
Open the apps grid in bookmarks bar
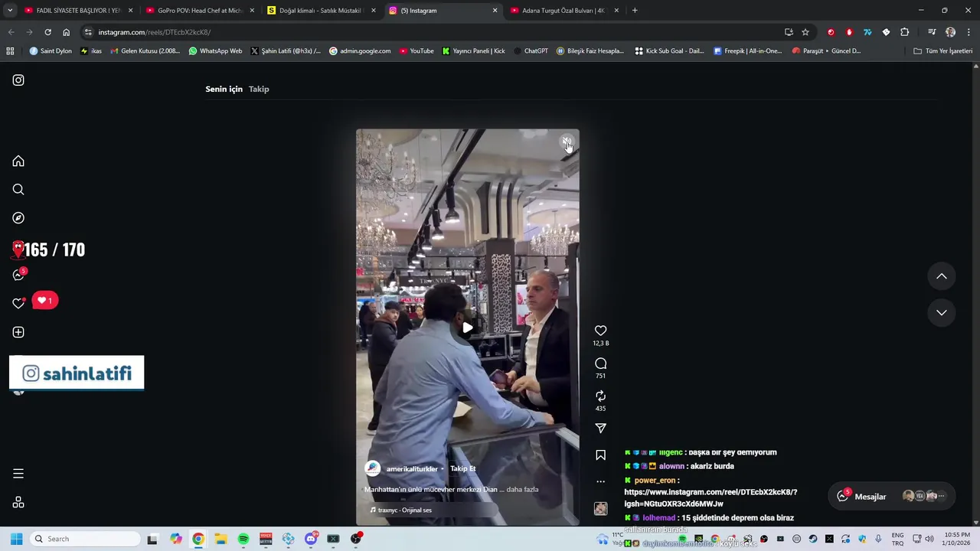pos(10,51)
